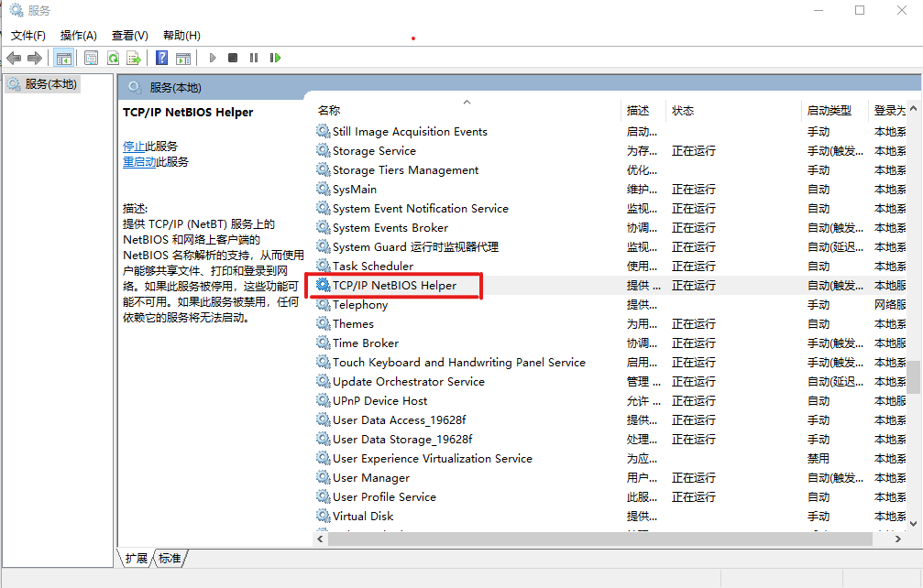This screenshot has height=588, width=923.
Task: Select 服务(本地) in the left tree
Action: point(51,84)
